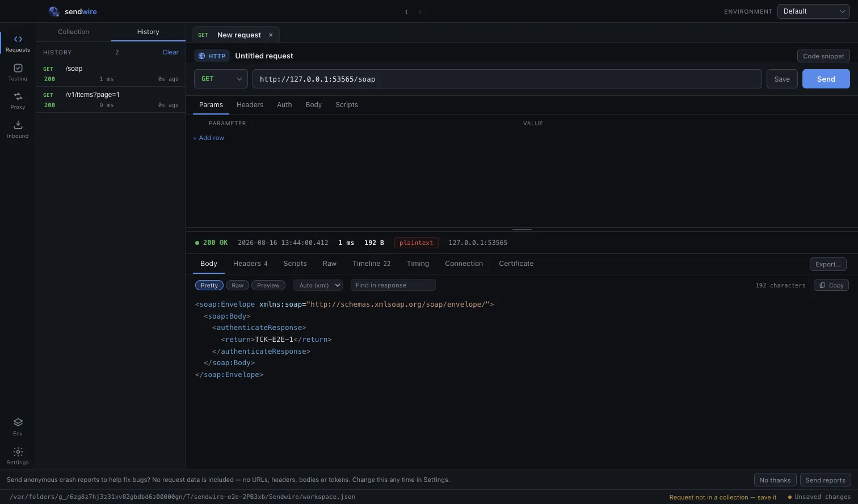The image size is (858, 504).
Task: Open the response Raw tab
Action: pyautogui.click(x=330, y=264)
